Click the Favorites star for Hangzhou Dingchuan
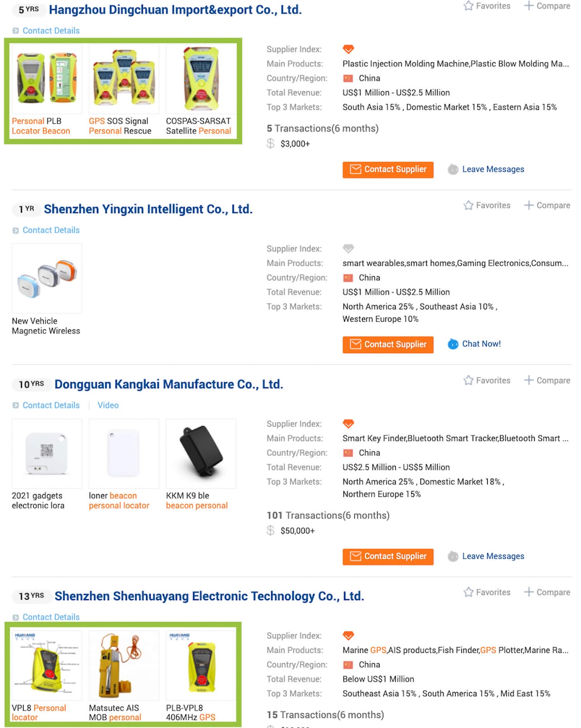The image size is (581, 728). 468,6
